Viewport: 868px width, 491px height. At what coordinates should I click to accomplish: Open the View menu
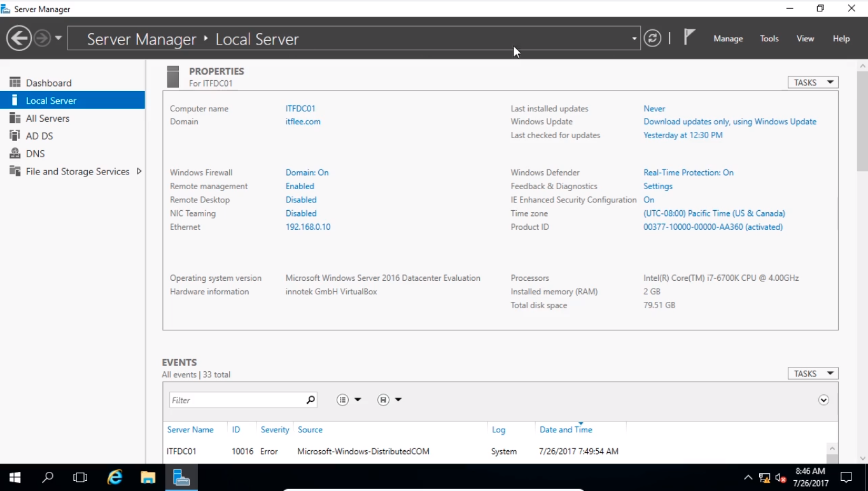(805, 39)
